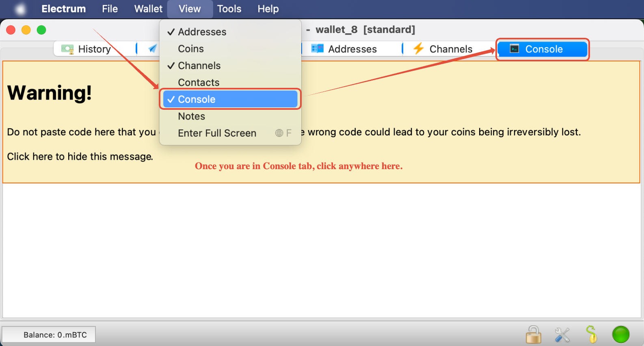Click the red close window button
Screen dimensions: 644x346
pyautogui.click(x=11, y=30)
